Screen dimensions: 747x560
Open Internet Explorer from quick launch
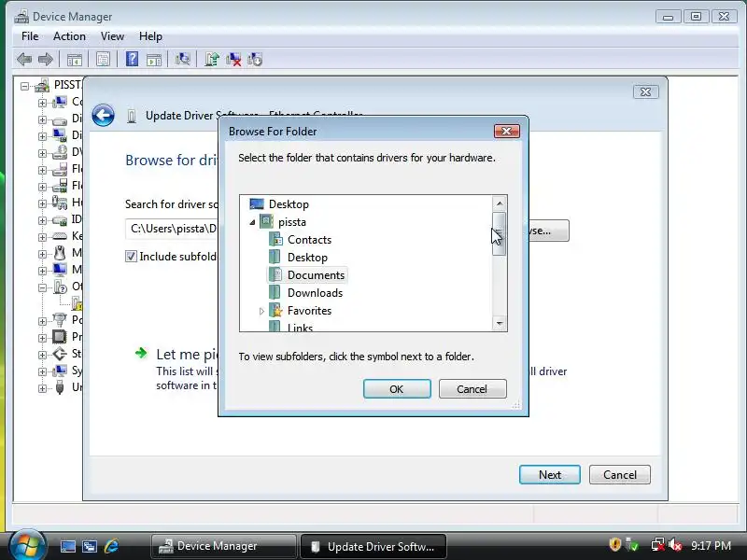point(112,546)
